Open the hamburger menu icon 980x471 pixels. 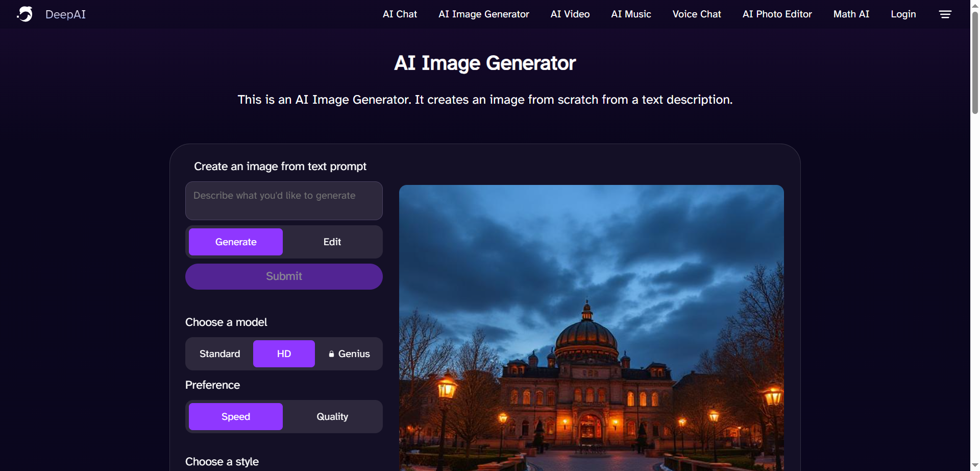tap(945, 14)
